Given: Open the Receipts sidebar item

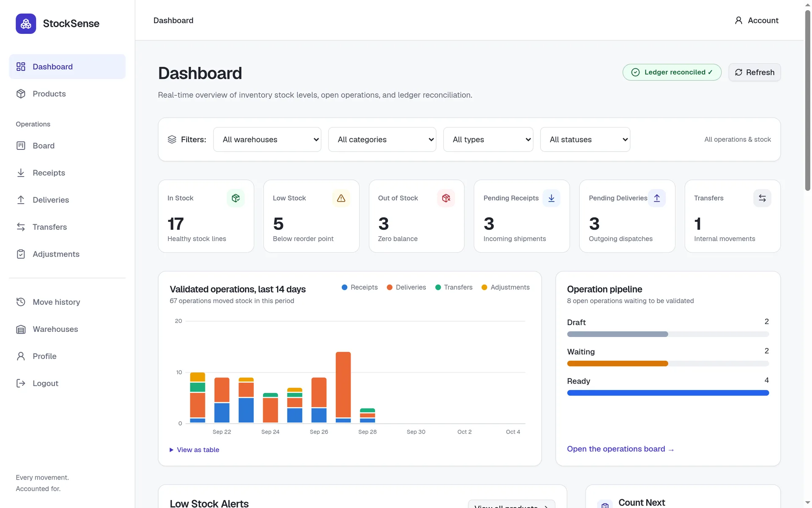Looking at the screenshot, I should (x=67, y=173).
